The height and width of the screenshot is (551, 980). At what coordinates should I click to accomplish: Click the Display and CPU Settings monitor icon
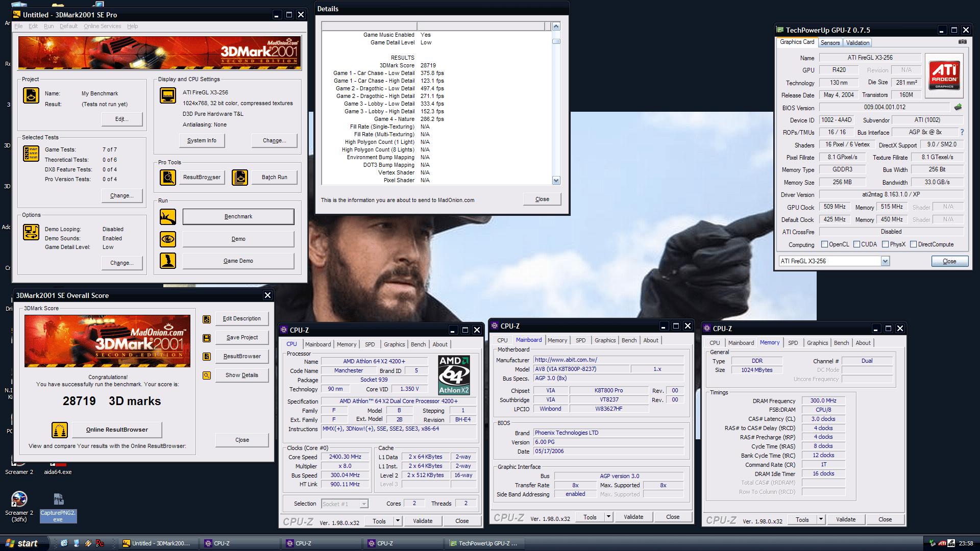[168, 95]
